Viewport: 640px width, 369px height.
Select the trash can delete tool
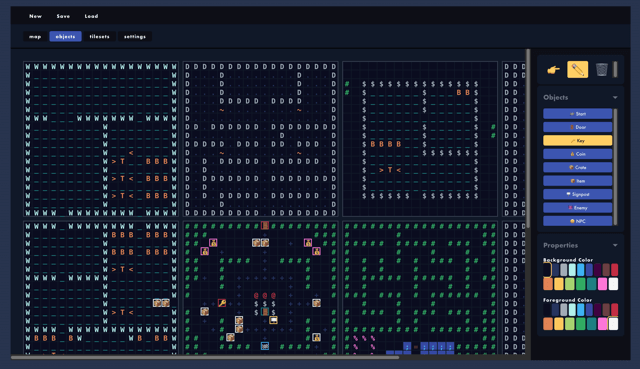tap(601, 70)
